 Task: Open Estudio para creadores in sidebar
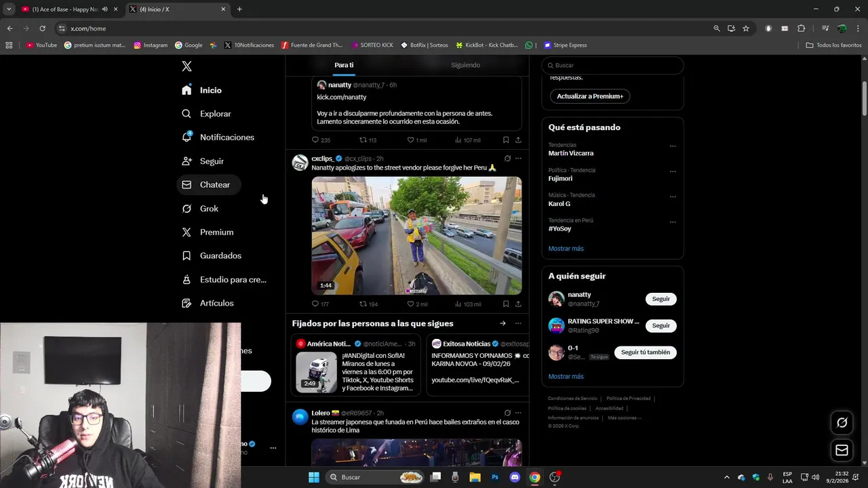coord(224,279)
